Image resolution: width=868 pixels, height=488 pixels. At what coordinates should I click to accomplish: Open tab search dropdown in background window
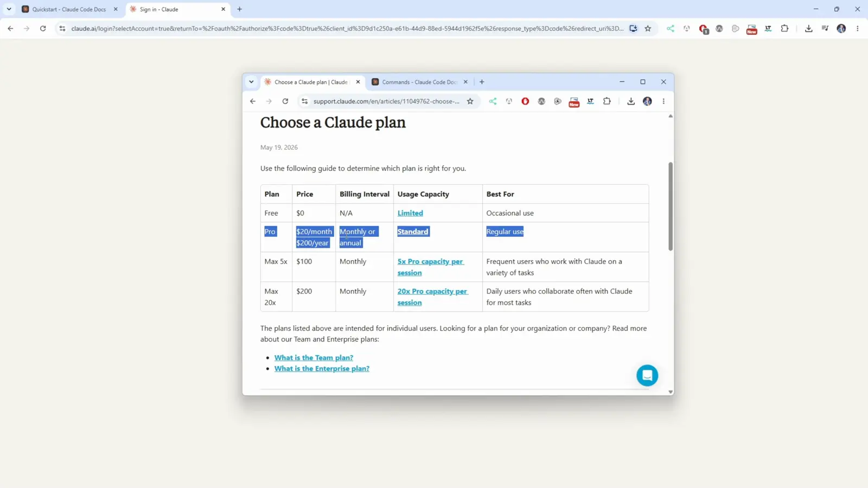(9, 9)
